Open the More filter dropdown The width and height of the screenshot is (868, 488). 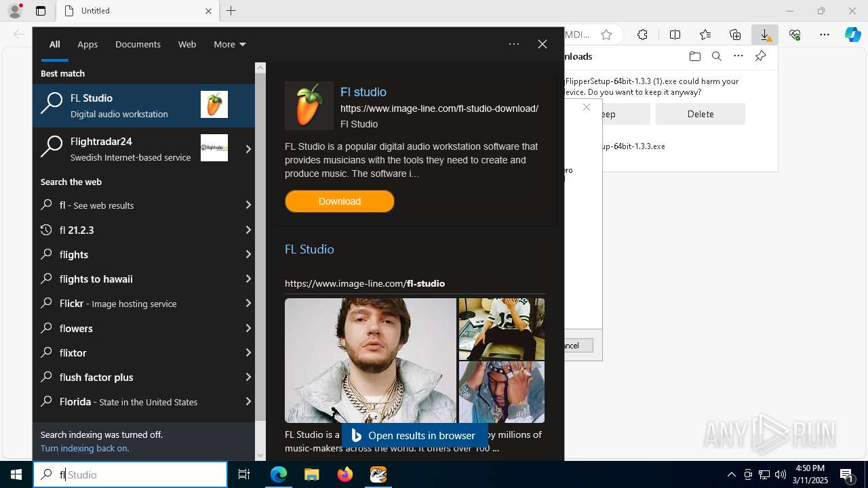(x=230, y=44)
